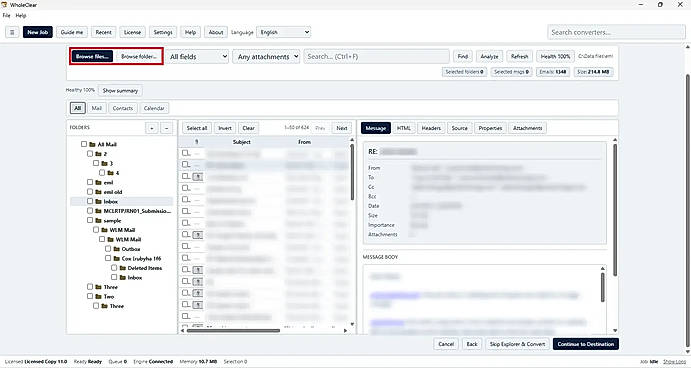Viewport: 691px width, 368px height.
Task: Click the MCLRTP/RN01_Submissio folder icon
Action: coord(98,211)
